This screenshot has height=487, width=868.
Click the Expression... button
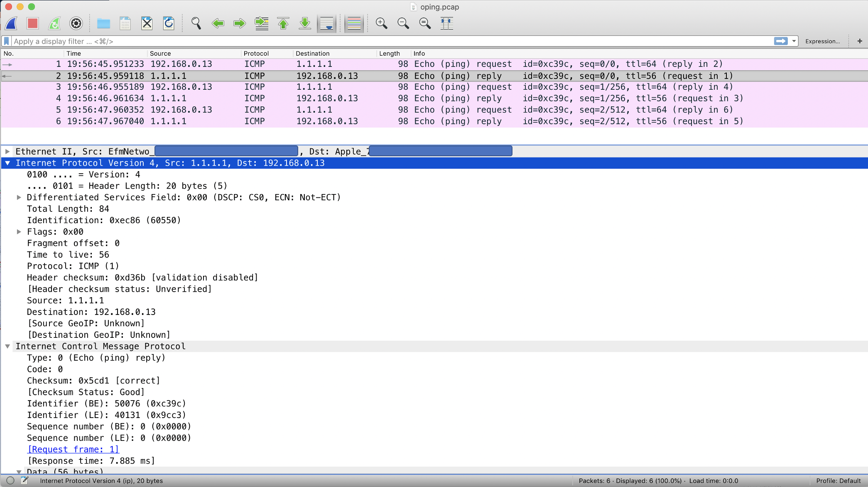click(x=822, y=41)
